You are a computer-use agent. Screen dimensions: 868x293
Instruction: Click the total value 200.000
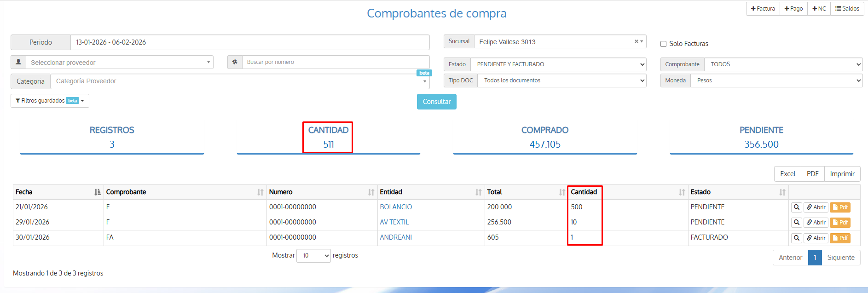pos(499,207)
